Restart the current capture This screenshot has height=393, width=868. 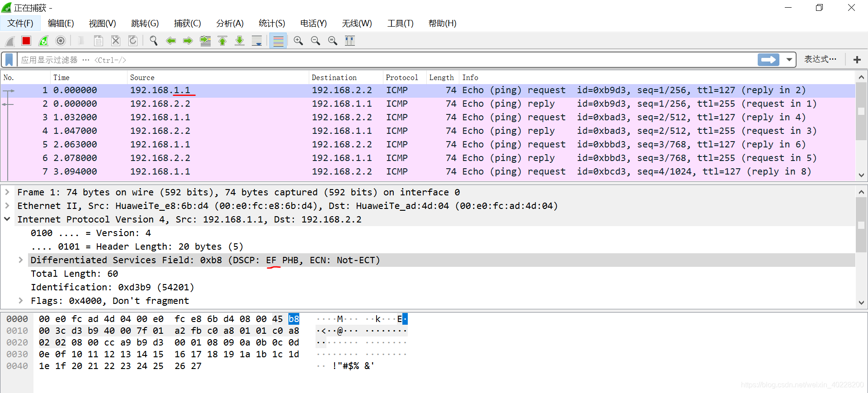point(43,41)
